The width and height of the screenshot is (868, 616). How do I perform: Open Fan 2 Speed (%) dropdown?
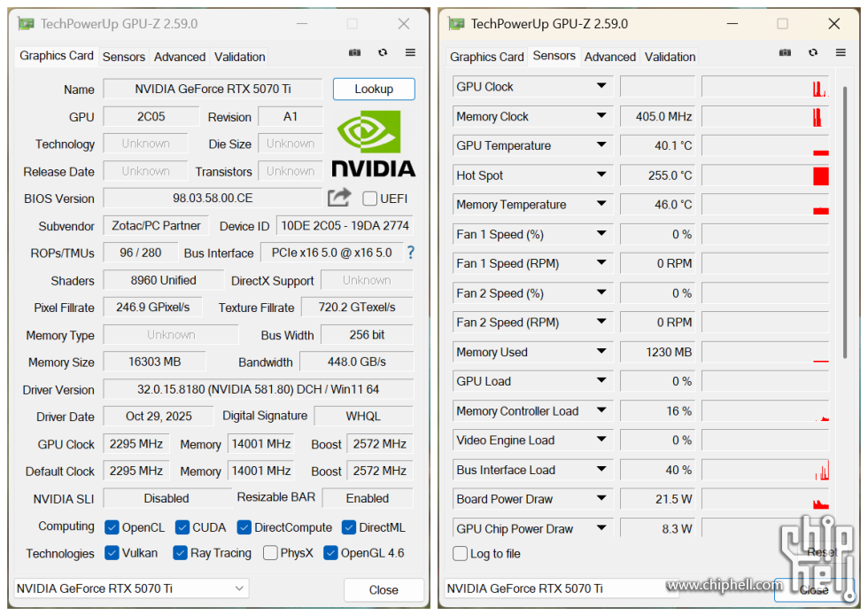[601, 292]
